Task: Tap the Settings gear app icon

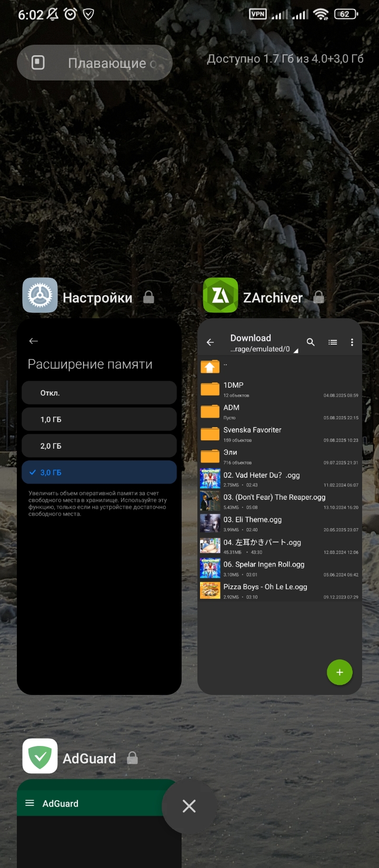Action: pos(40,296)
